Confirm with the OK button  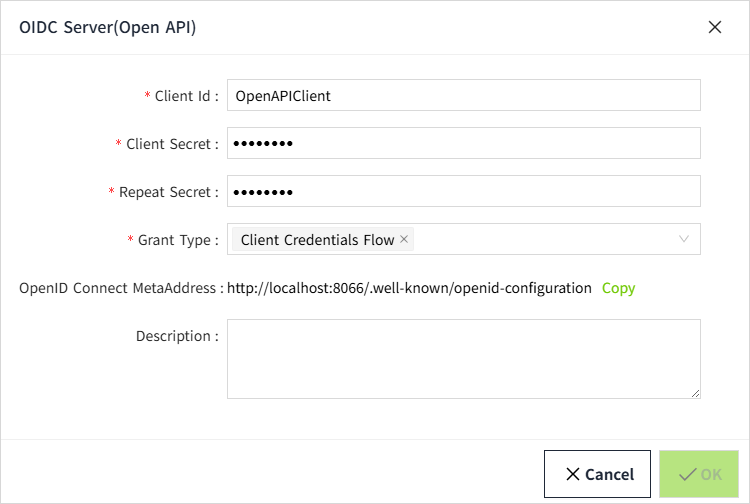click(x=699, y=474)
